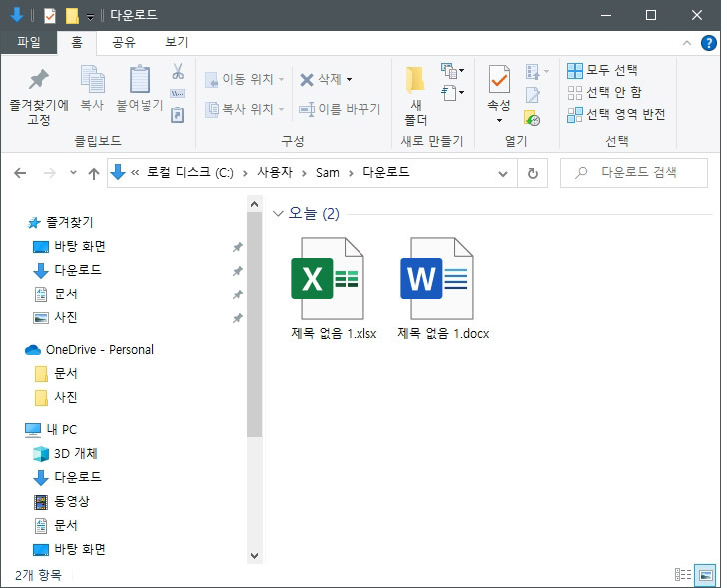Click the 다운로드 검색 search box
This screenshot has width=721, height=588.
(634, 173)
